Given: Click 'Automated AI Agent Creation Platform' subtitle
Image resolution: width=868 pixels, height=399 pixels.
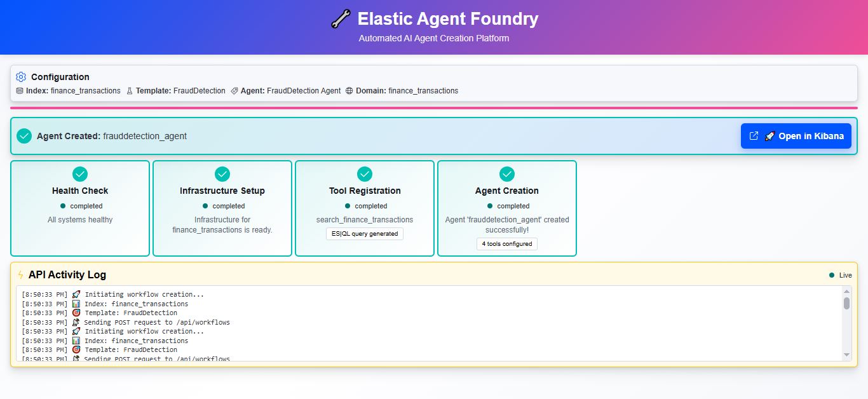Looking at the screenshot, I should (434, 38).
